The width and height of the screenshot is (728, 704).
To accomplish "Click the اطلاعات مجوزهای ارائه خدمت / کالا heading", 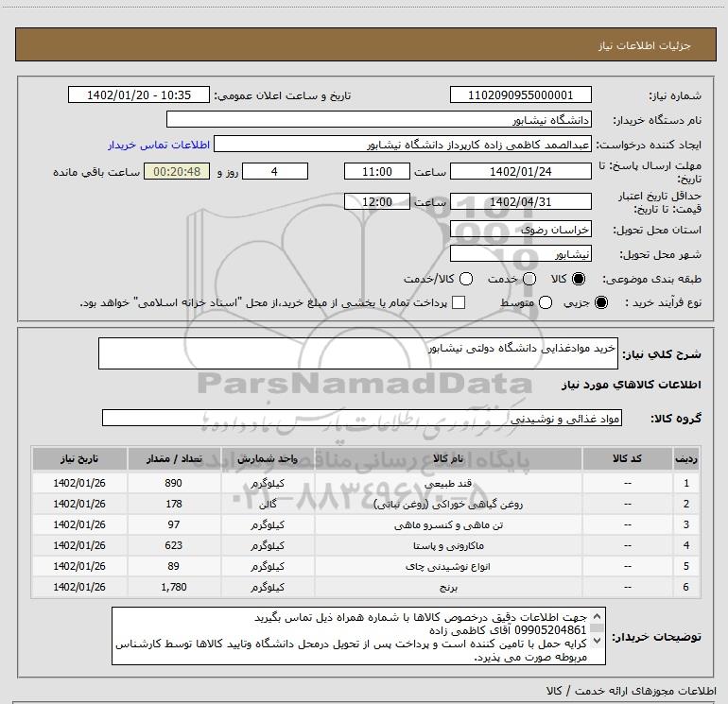I will coord(631,691).
